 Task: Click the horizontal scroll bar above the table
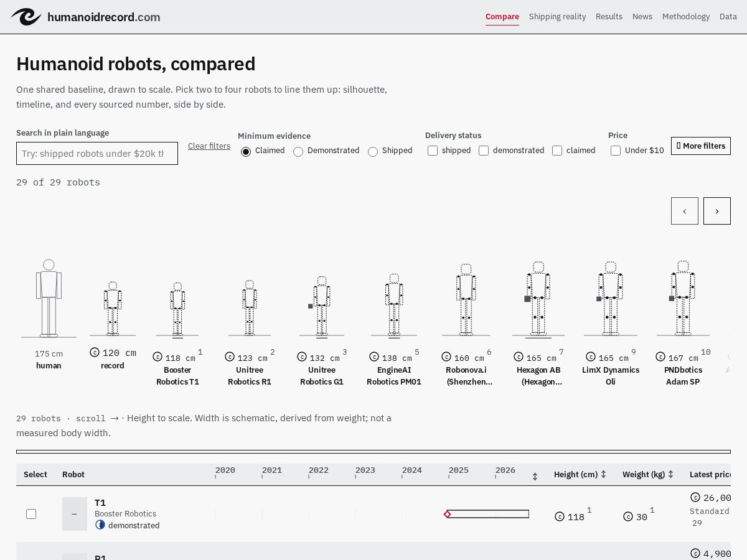(x=374, y=452)
